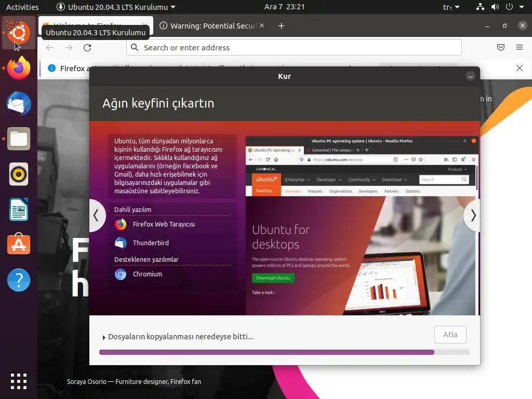Click the Kur window title
Screen dimensions: 532x399
(284, 76)
